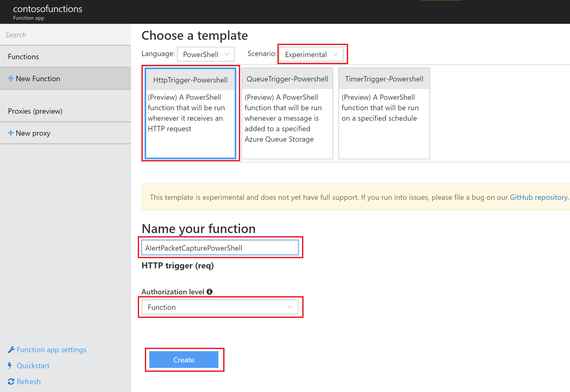Expand the Scenario Experimental dropdown
This screenshot has width=570, height=392.
(311, 54)
